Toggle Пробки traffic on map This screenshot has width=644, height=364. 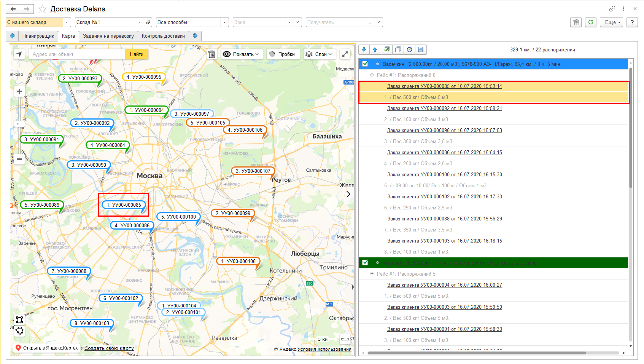coord(283,54)
